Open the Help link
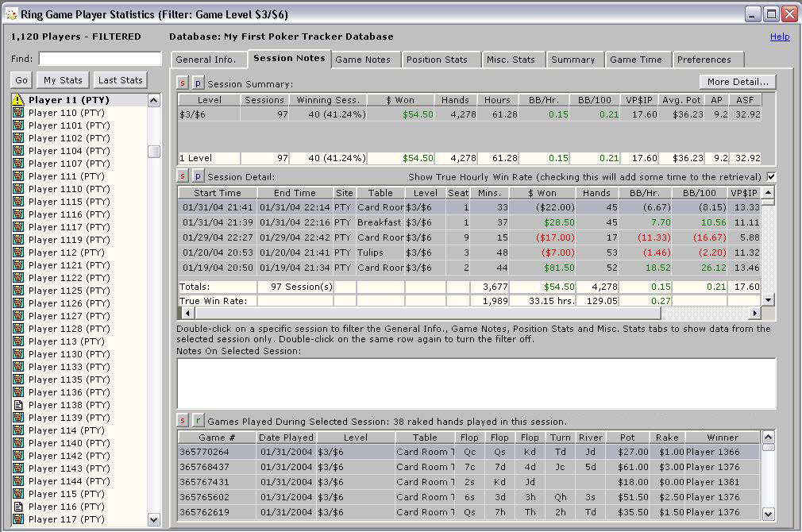 click(x=780, y=37)
